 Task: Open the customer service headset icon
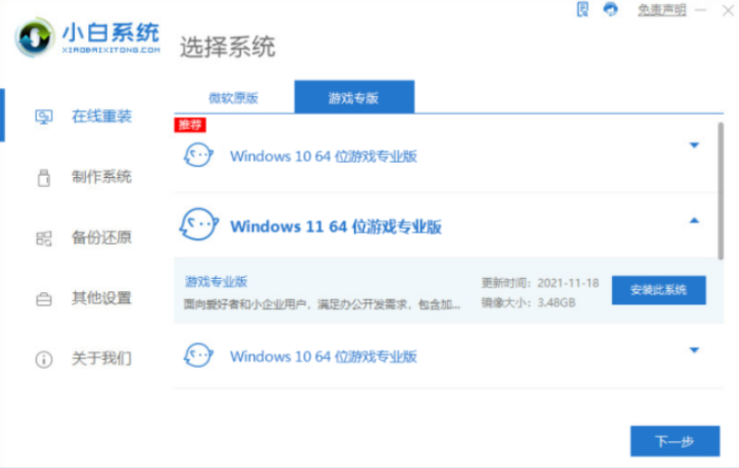click(611, 9)
